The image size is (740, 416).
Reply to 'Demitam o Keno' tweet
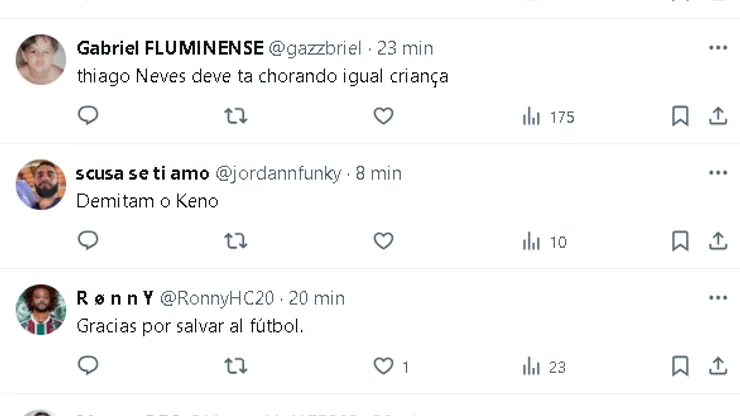click(x=88, y=241)
